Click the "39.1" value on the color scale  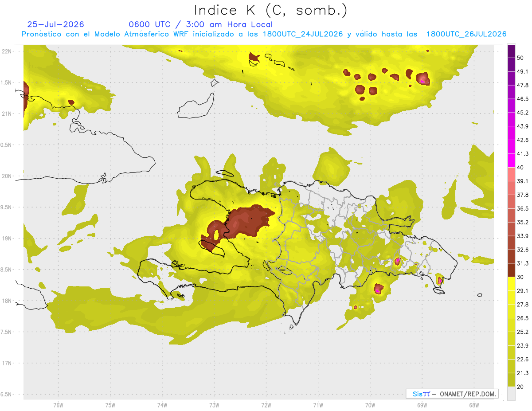click(x=523, y=181)
